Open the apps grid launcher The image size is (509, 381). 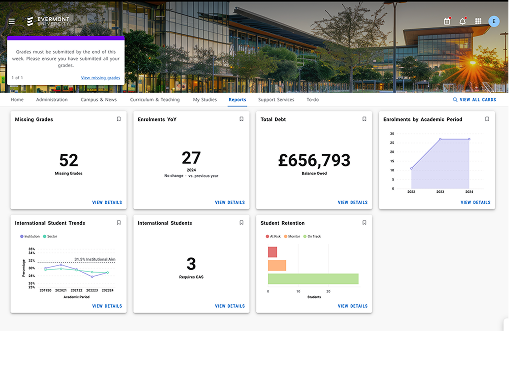point(478,21)
